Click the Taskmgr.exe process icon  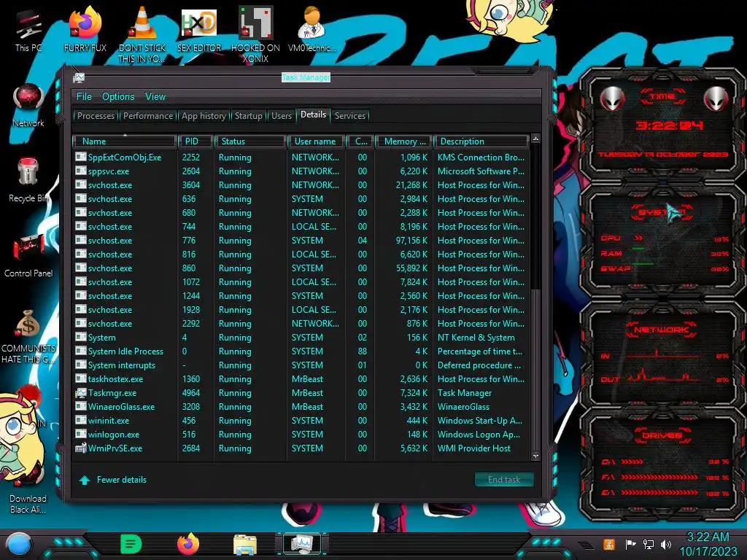81,393
